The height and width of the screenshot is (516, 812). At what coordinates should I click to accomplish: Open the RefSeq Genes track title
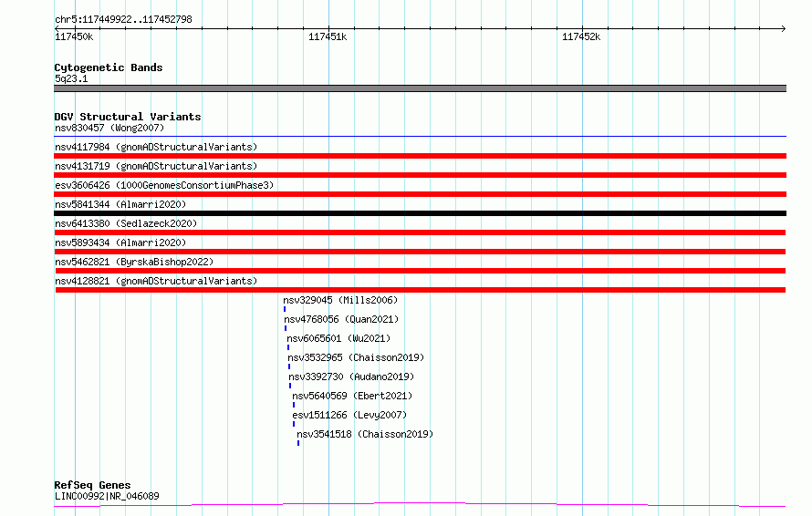click(x=93, y=485)
